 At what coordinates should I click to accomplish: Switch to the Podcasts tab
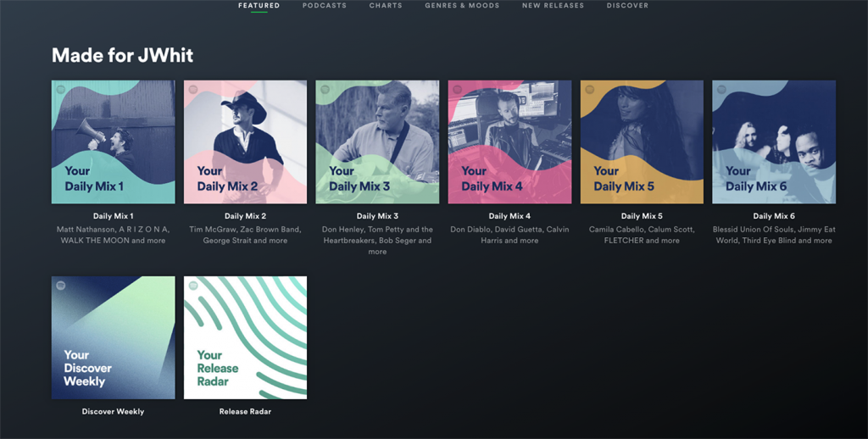click(324, 6)
